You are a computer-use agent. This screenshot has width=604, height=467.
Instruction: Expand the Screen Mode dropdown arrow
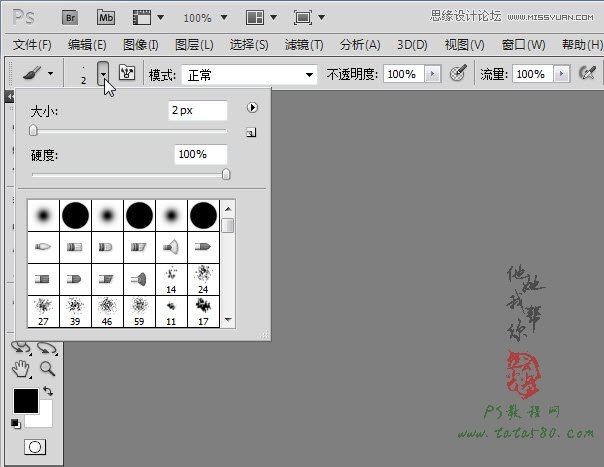point(322,17)
